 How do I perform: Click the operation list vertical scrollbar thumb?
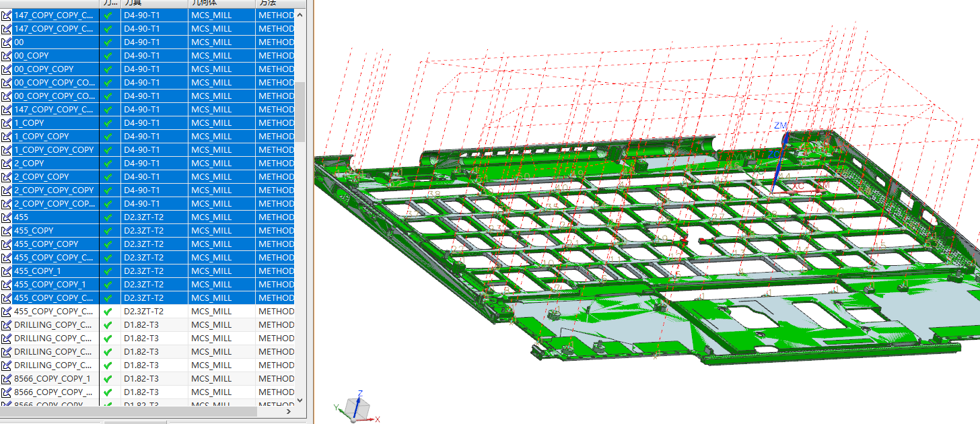(300, 112)
